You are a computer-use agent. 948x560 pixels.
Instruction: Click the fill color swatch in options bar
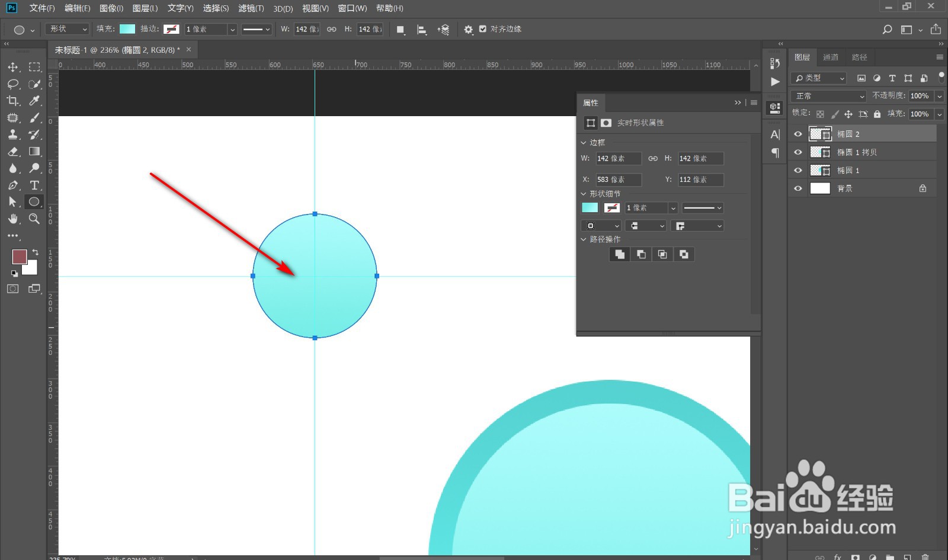(127, 29)
